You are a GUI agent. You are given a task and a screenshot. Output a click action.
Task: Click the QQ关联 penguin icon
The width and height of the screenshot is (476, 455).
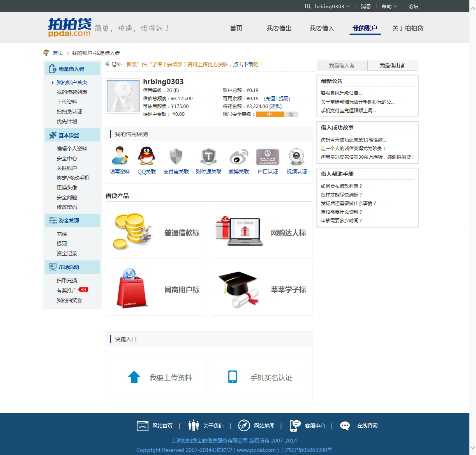point(146,156)
